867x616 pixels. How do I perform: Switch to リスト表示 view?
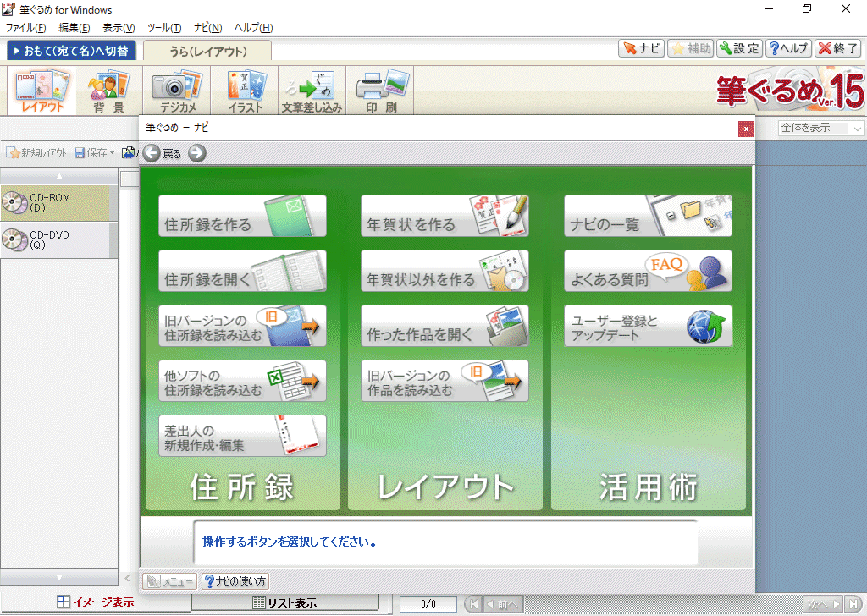point(284,602)
